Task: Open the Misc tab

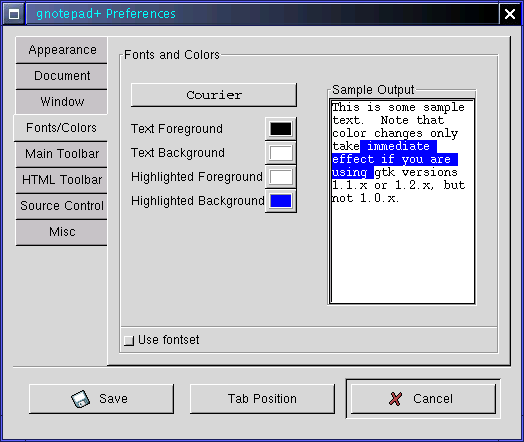Action: [62, 232]
